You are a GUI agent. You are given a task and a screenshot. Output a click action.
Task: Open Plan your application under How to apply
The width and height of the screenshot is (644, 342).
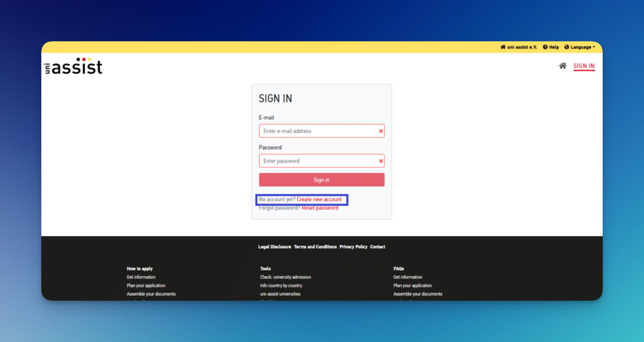146,285
